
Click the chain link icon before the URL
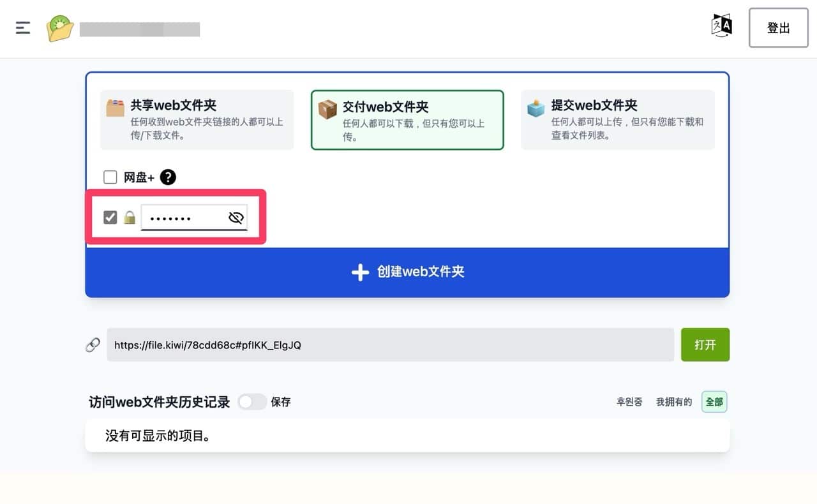[93, 345]
